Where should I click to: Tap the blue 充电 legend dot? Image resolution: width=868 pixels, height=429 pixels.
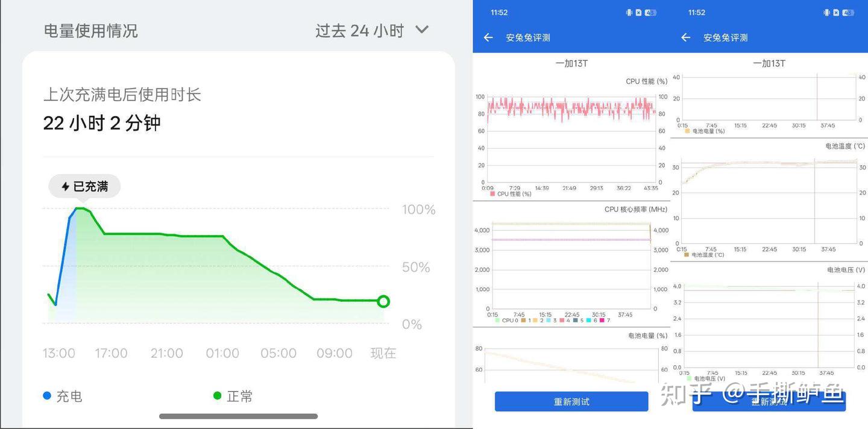pos(47,396)
